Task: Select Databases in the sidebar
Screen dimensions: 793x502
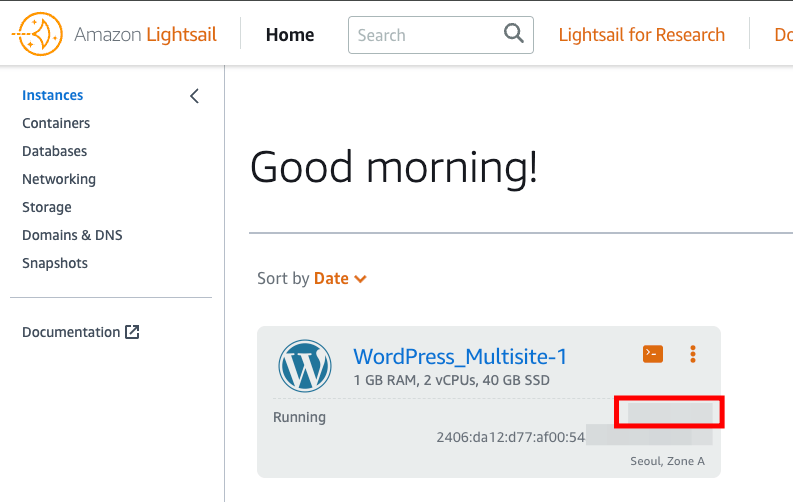Action: [x=55, y=151]
